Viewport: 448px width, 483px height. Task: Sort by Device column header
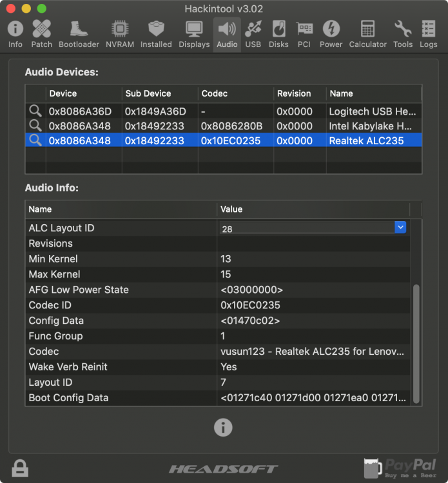pos(84,93)
